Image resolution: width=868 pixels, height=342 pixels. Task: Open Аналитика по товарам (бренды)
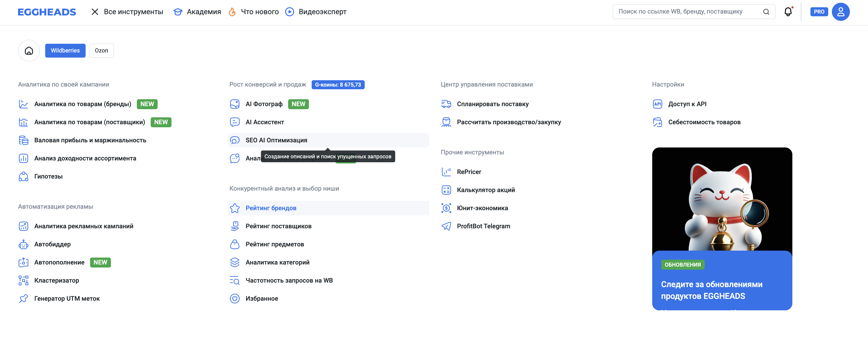[x=83, y=104]
